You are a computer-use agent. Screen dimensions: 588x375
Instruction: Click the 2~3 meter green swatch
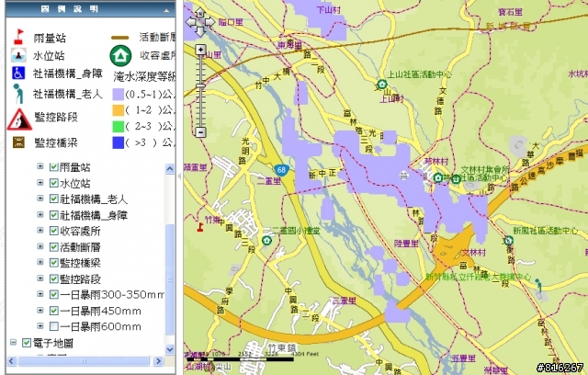pyautogui.click(x=119, y=126)
